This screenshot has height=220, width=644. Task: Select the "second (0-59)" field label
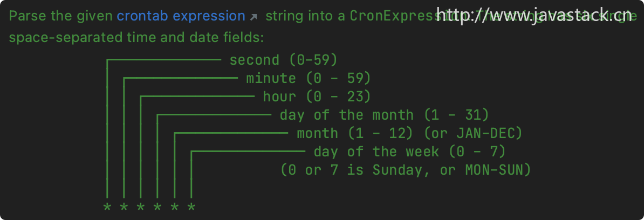[283, 60]
